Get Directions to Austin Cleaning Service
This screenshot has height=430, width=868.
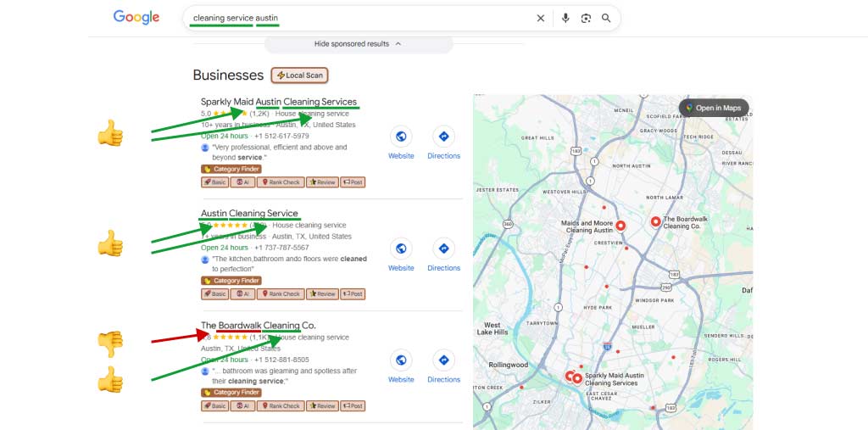[x=443, y=249]
